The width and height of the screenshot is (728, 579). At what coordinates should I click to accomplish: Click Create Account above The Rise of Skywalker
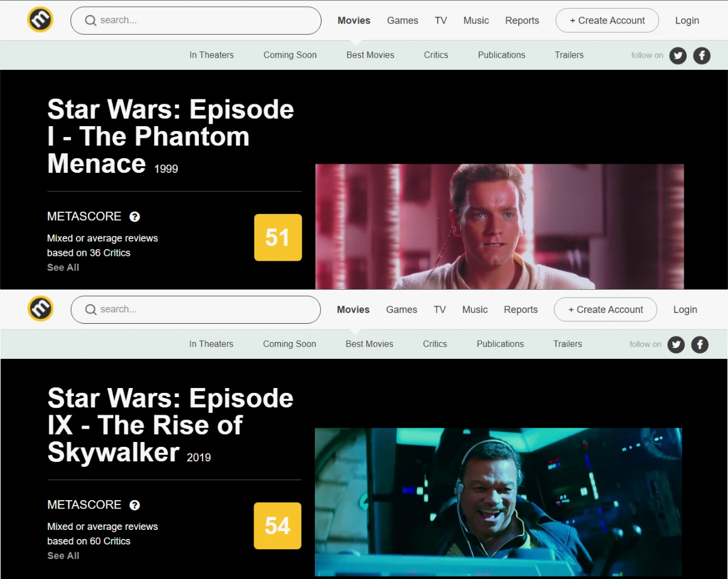pyautogui.click(x=605, y=310)
